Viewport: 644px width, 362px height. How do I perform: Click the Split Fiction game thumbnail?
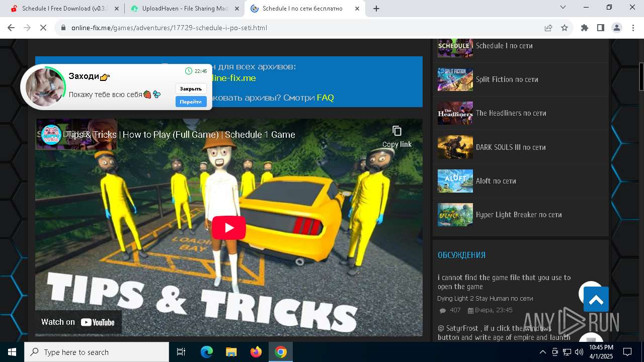(x=455, y=79)
